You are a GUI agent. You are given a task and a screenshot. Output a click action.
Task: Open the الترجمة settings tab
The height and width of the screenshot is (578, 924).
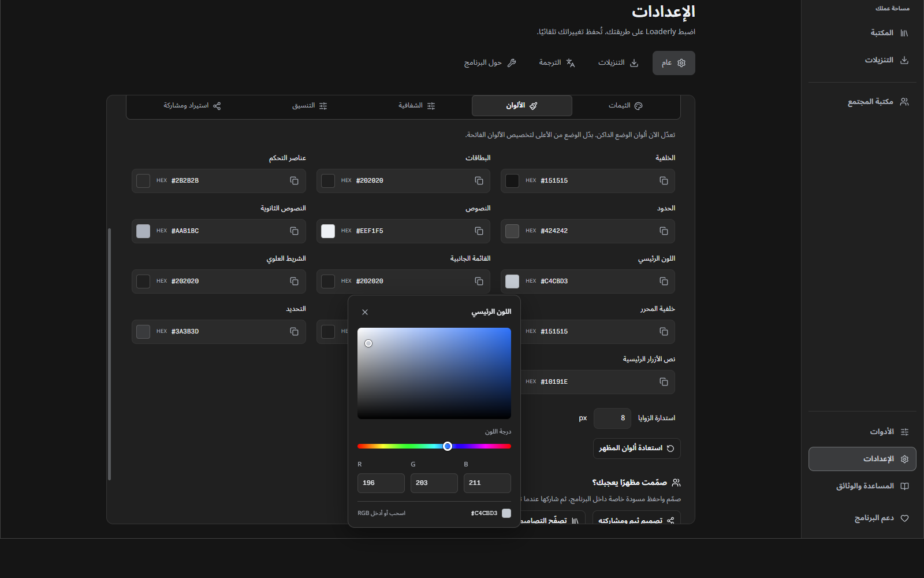point(557,63)
